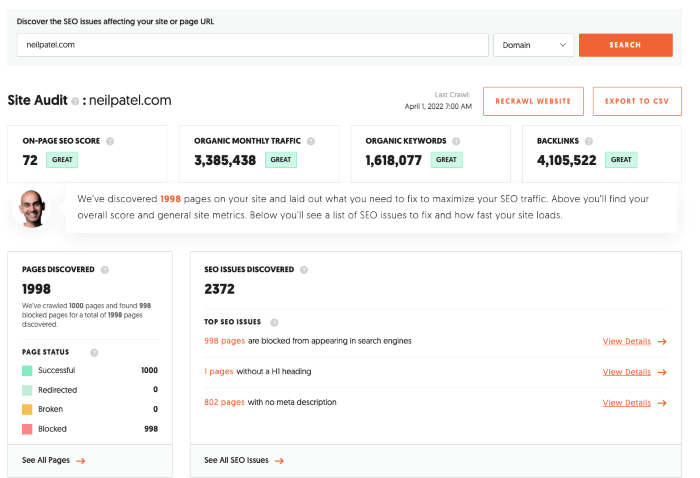This screenshot has width=700, height=478.
Task: Click the on-page SEO score 72
Action: coord(30,160)
